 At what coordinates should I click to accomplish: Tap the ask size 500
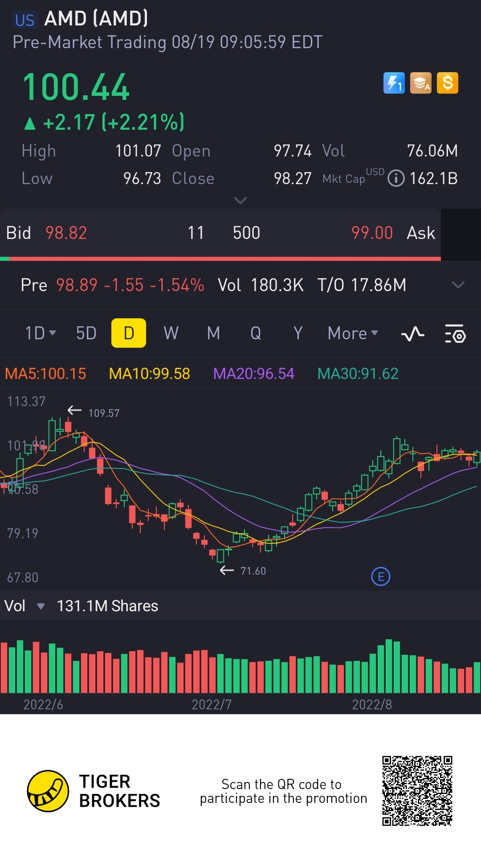247,233
